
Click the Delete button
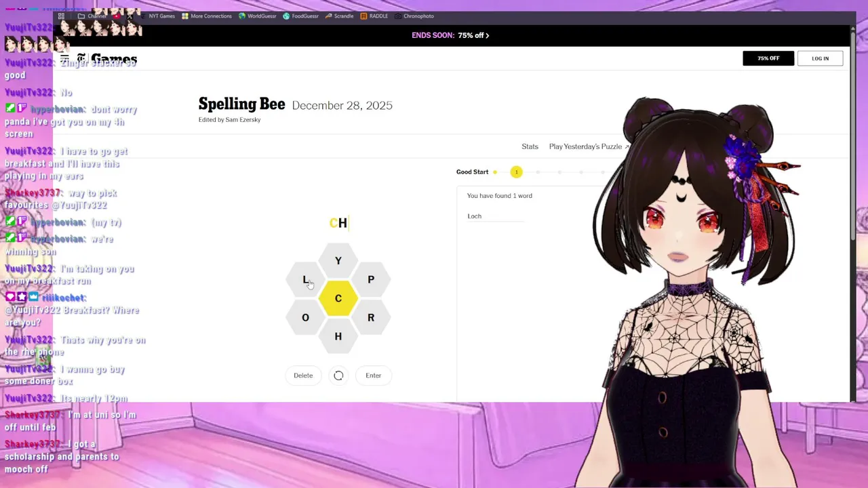click(x=303, y=375)
